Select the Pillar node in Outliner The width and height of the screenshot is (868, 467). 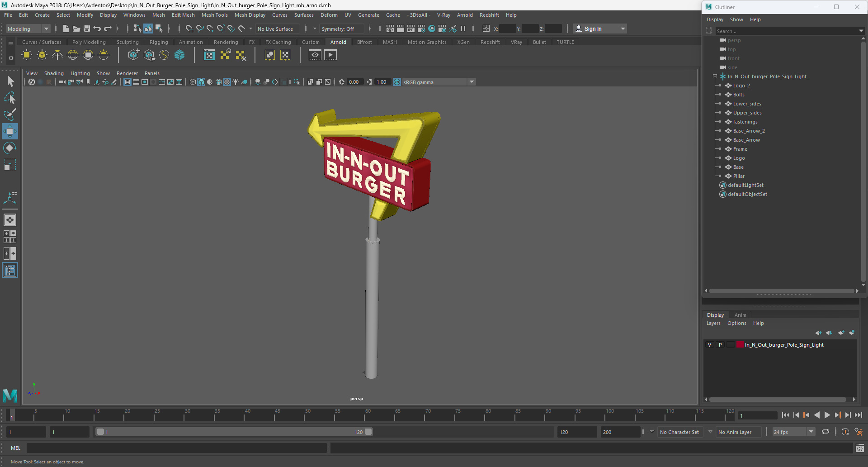pos(738,176)
